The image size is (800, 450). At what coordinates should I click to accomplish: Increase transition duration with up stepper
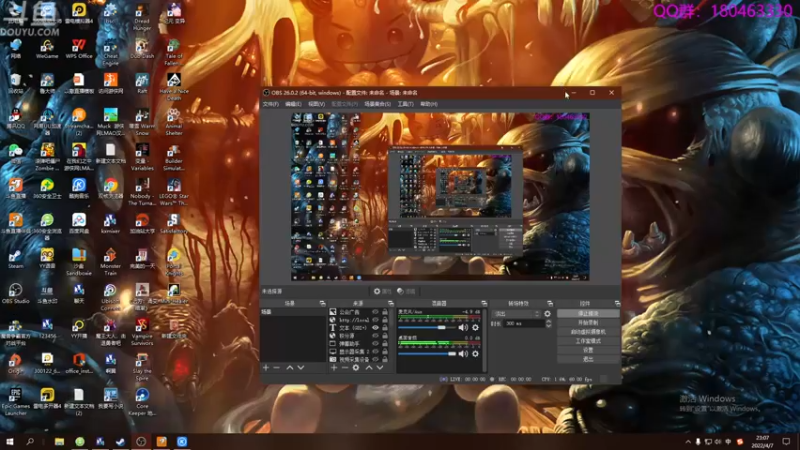[548, 321]
